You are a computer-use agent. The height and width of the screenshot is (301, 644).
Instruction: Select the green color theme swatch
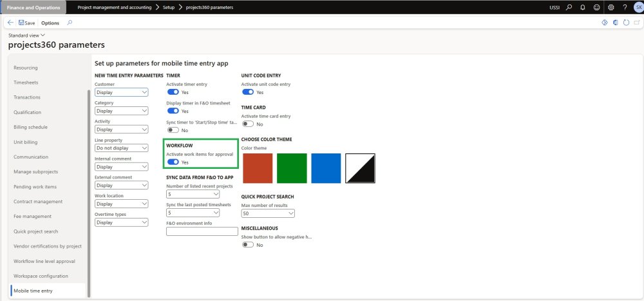pos(292,168)
